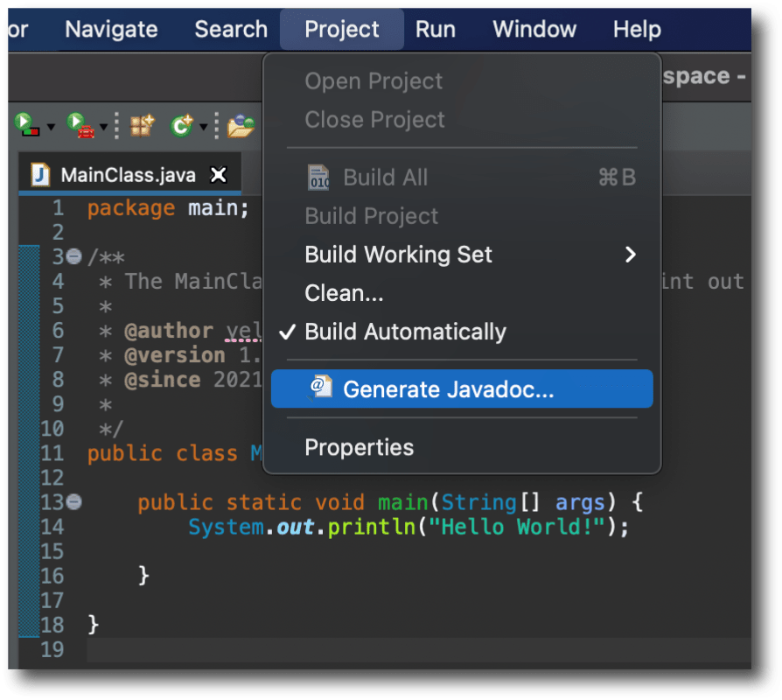Toggle Build Automatically off
782x700 pixels.
coord(405,332)
